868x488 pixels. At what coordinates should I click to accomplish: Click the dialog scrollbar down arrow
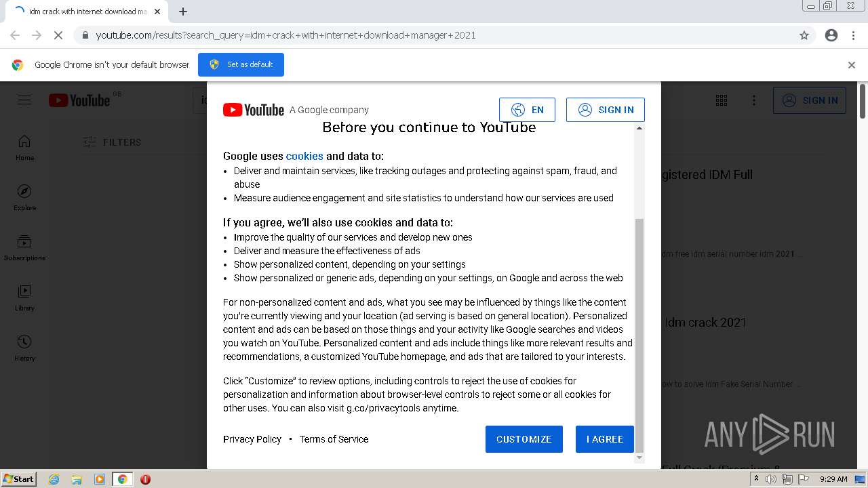pyautogui.click(x=639, y=458)
